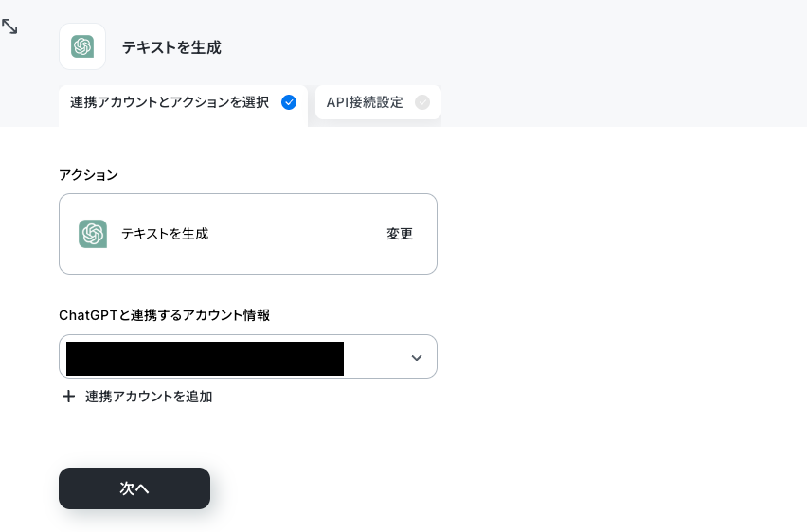Expand the account dropdown chevron

417,357
